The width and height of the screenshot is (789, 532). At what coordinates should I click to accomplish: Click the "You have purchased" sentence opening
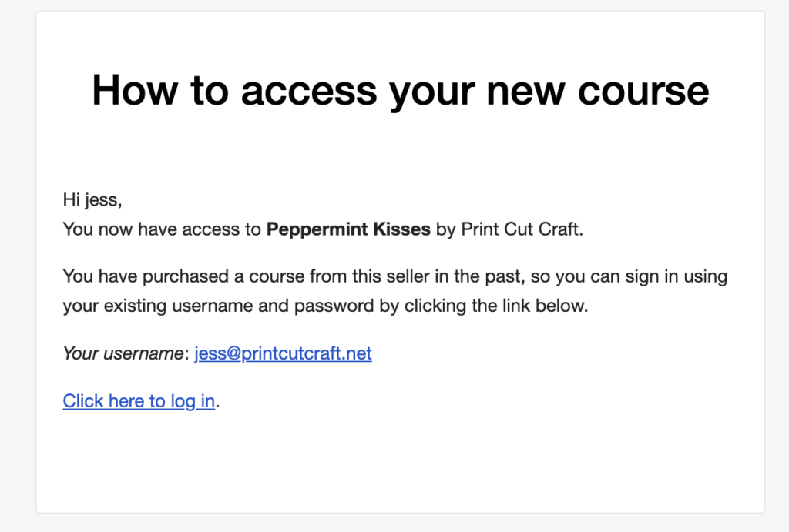coord(146,276)
